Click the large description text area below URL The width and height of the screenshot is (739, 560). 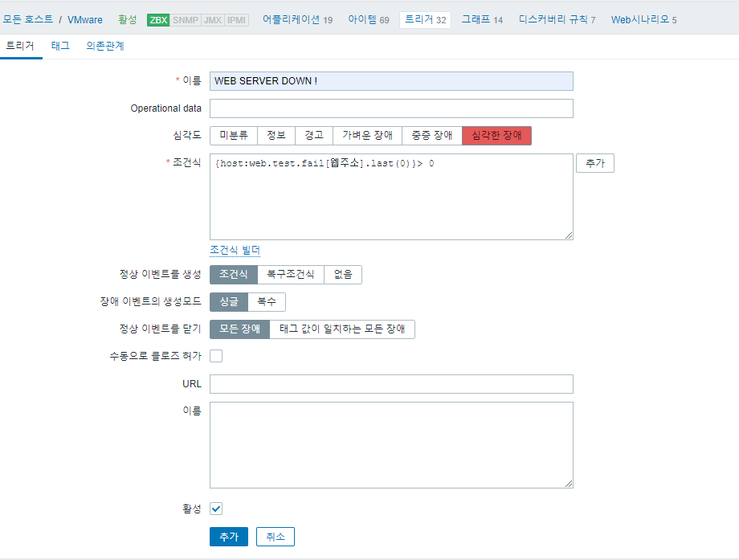(x=391, y=445)
